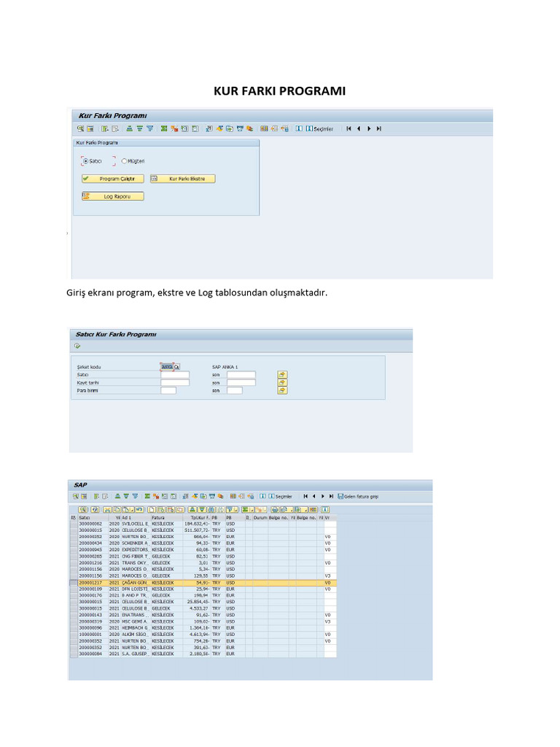Open multiple selection arrow for Satıcı row
The width and height of the screenshot is (560, 747).
pyautogui.click(x=282, y=375)
